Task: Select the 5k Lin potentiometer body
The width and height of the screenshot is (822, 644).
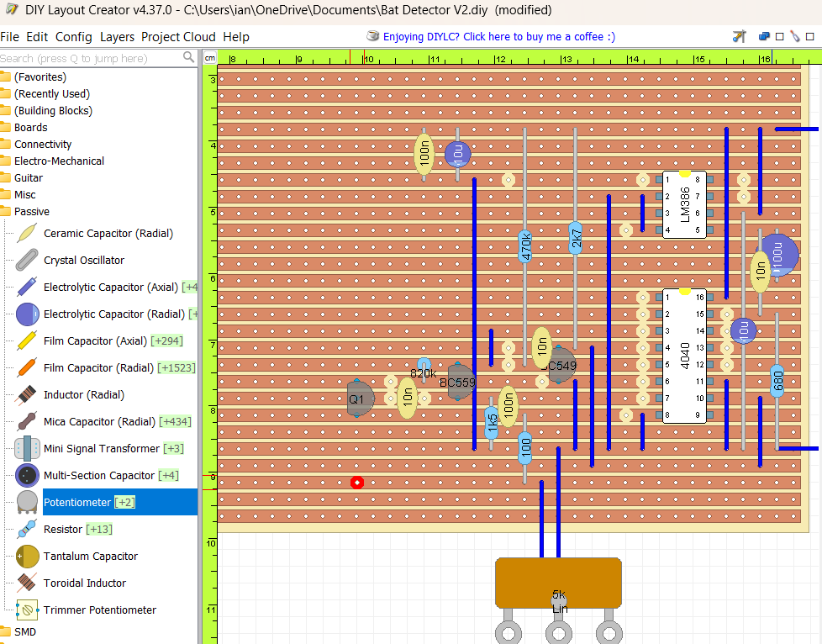Action: (x=558, y=583)
